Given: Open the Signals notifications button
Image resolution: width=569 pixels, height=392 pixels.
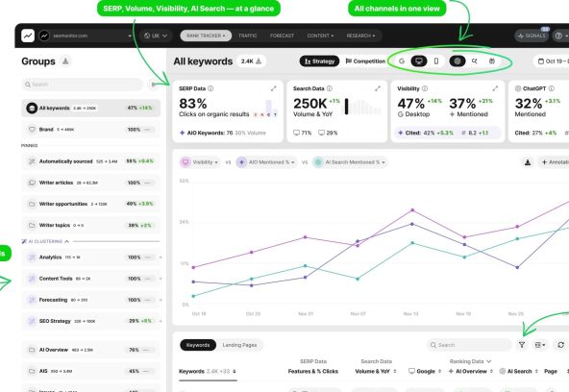Looking at the screenshot, I should (532, 36).
